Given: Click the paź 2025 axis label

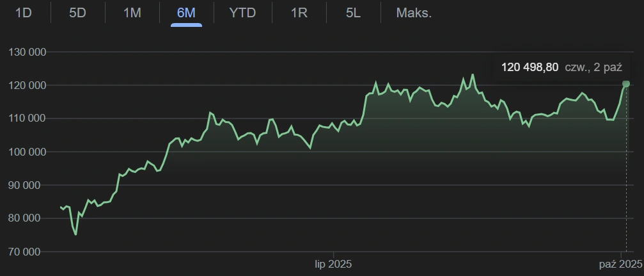Looking at the screenshot, I should pyautogui.click(x=620, y=264).
